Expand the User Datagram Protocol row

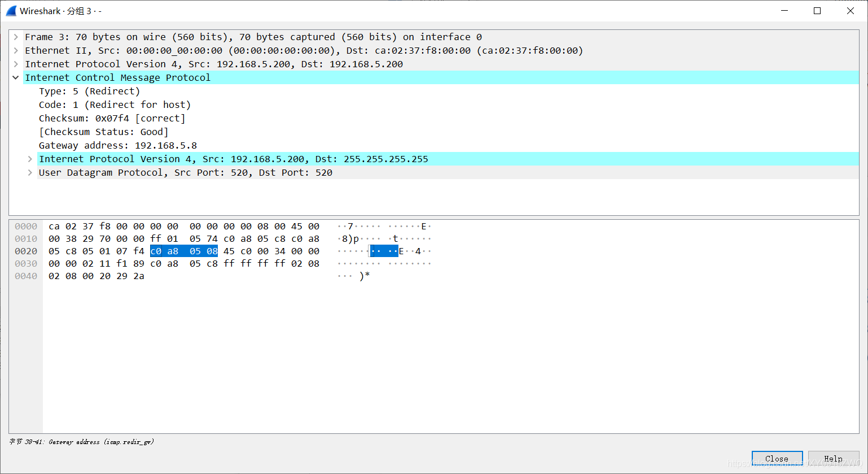[30, 172]
